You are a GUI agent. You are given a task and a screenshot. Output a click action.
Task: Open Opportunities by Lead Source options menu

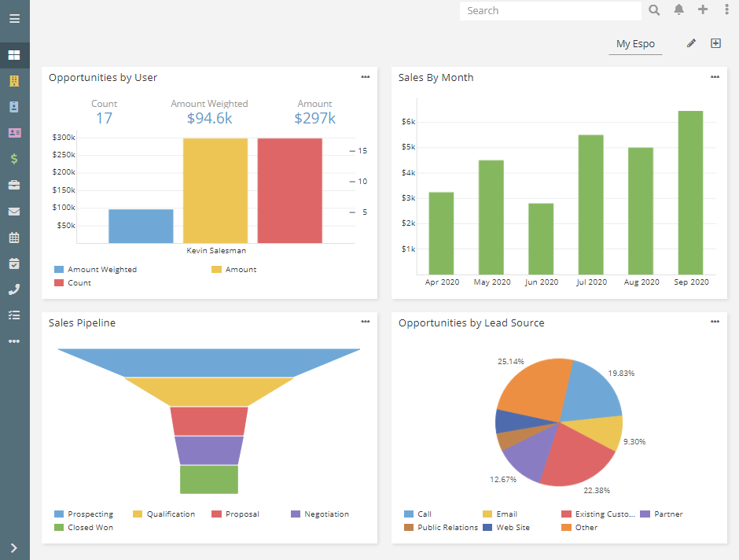[x=715, y=322]
